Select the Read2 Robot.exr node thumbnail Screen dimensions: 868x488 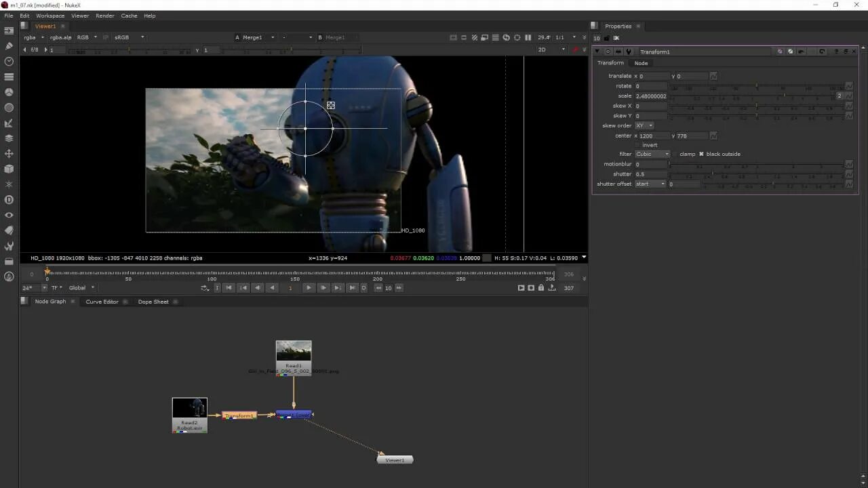[190, 408]
